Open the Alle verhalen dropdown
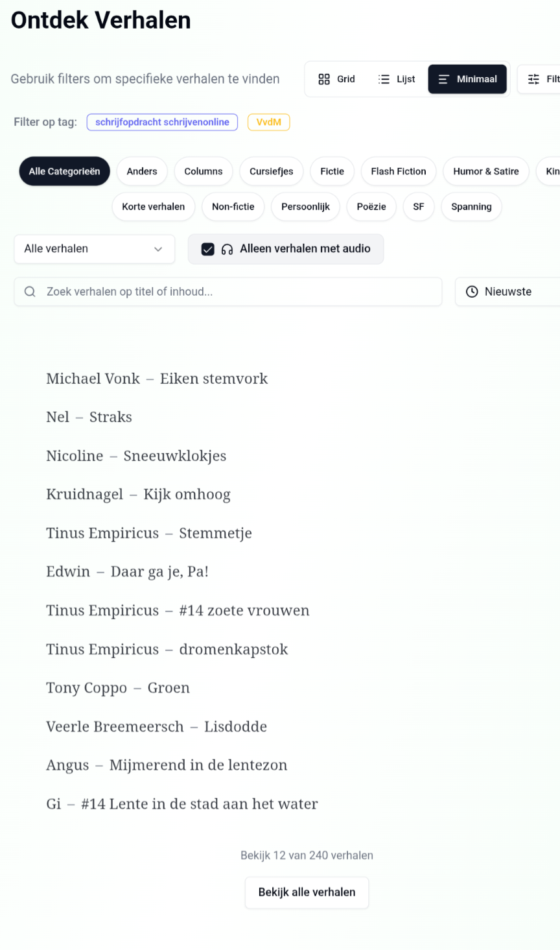 click(94, 249)
